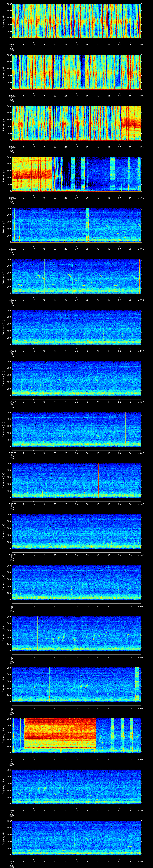Click the '15:36:00' start time label
This screenshot has width=153, height=868.
click(12, 300)
